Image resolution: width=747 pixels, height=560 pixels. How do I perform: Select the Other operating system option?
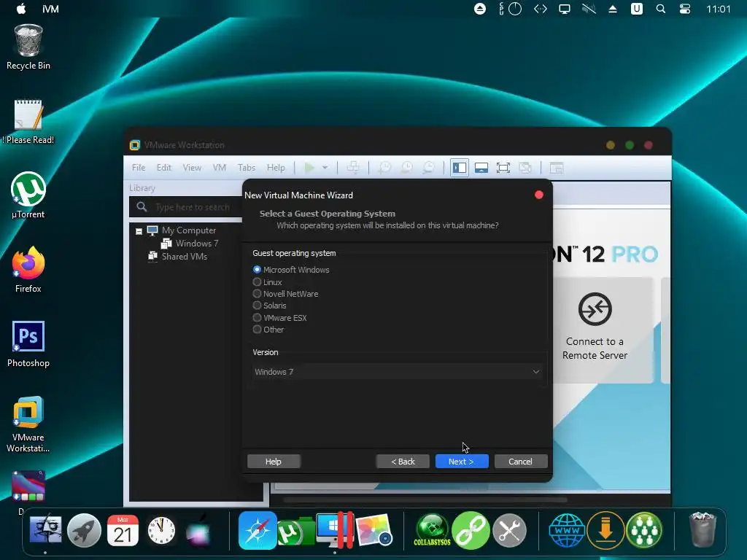(268, 330)
